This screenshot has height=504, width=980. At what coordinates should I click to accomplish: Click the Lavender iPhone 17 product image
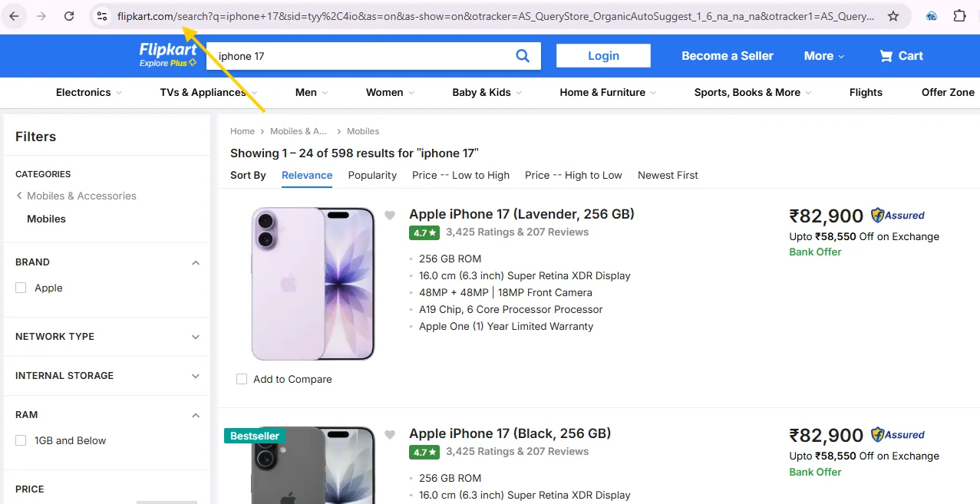coord(312,283)
